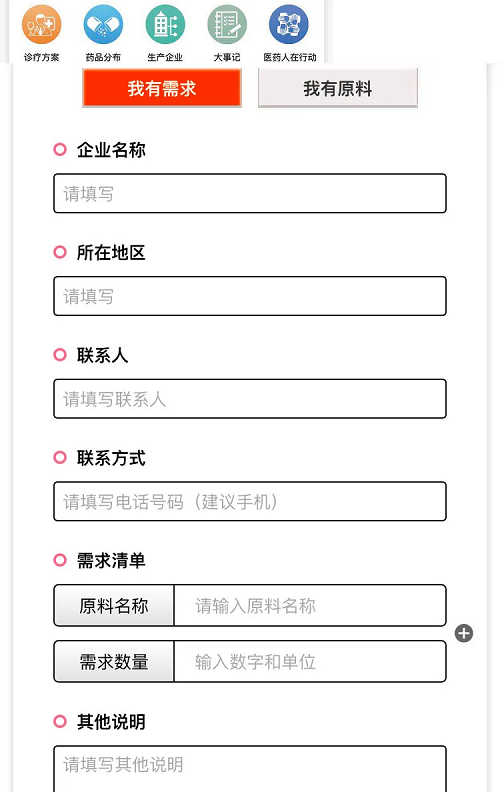Select the 我有需求 tab
Image resolution: width=500 pixels, height=792 pixels.
click(x=162, y=88)
